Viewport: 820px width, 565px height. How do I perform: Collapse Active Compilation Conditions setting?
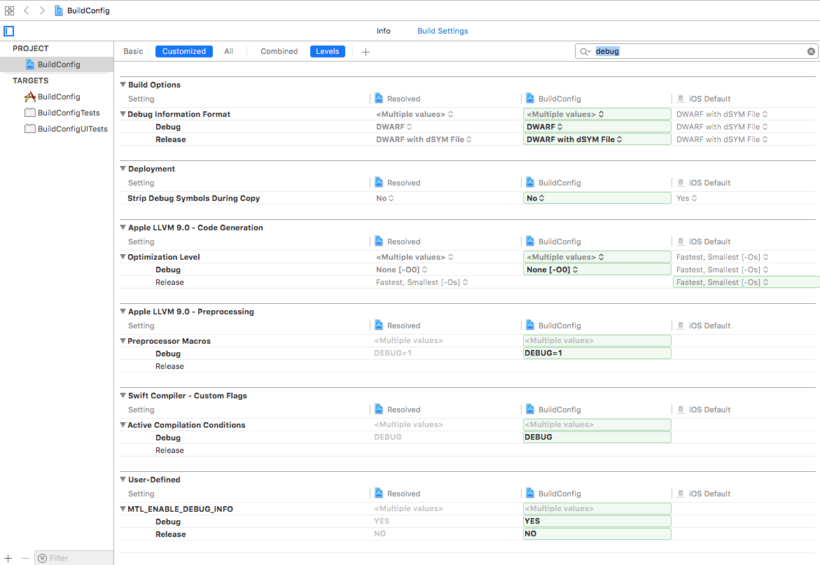(x=123, y=425)
